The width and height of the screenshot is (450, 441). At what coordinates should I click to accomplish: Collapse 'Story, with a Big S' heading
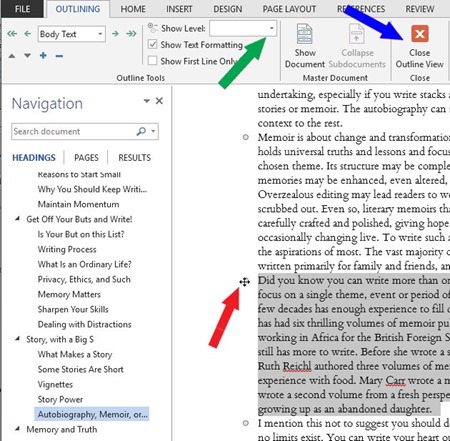(17, 339)
